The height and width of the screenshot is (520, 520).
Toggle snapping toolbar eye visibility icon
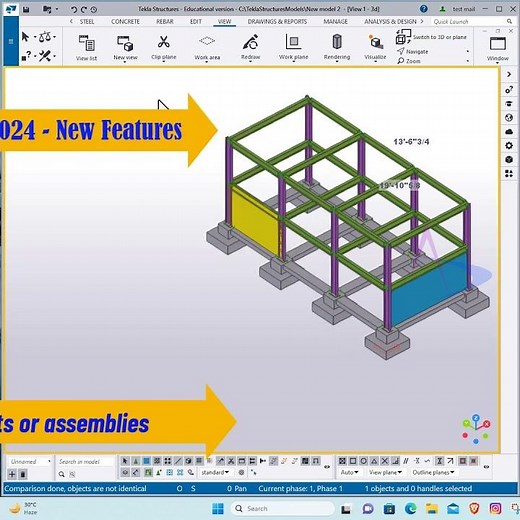486,467
